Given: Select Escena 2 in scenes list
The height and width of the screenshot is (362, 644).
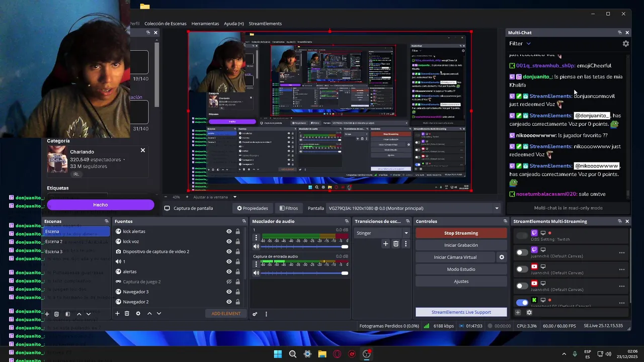Looking at the screenshot, I should coord(76,241).
